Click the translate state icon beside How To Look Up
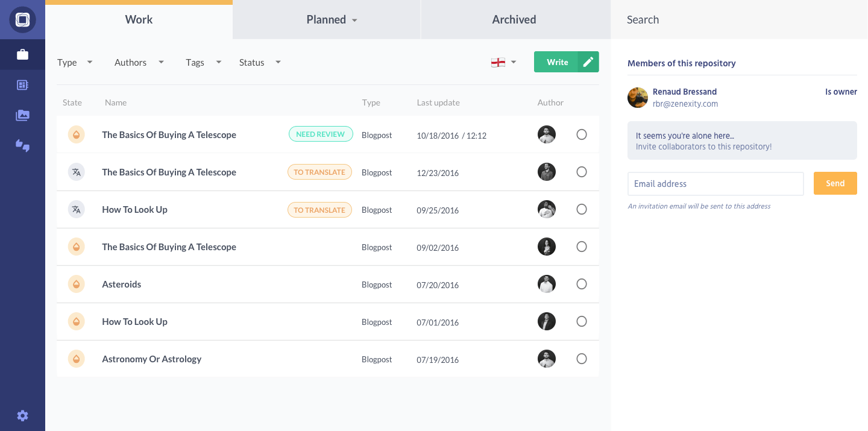This screenshot has height=431, width=868. 77,209
